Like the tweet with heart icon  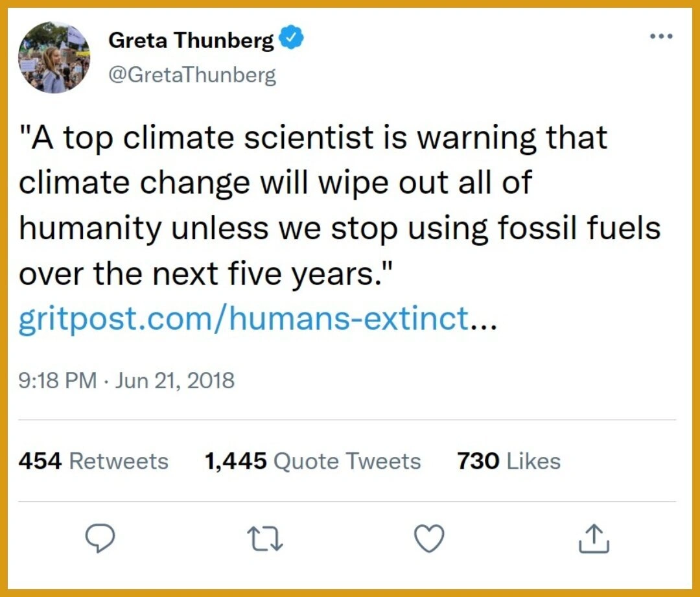(x=429, y=539)
